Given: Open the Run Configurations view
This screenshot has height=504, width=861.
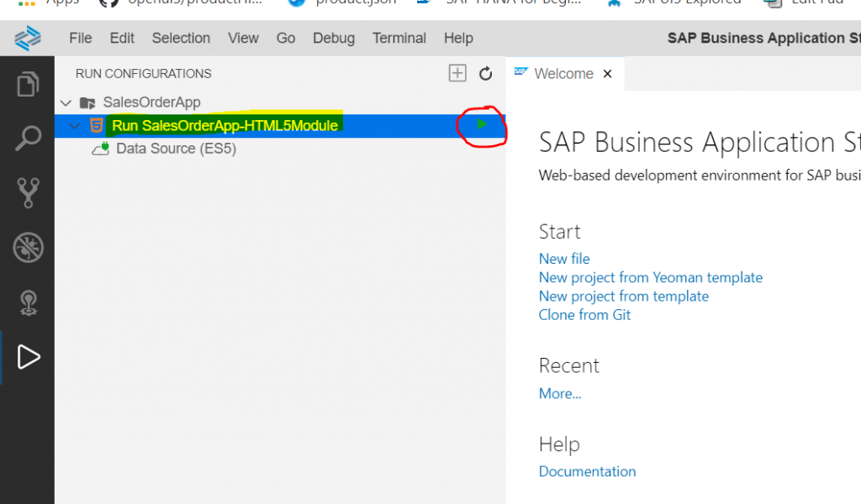Looking at the screenshot, I should click(x=28, y=357).
